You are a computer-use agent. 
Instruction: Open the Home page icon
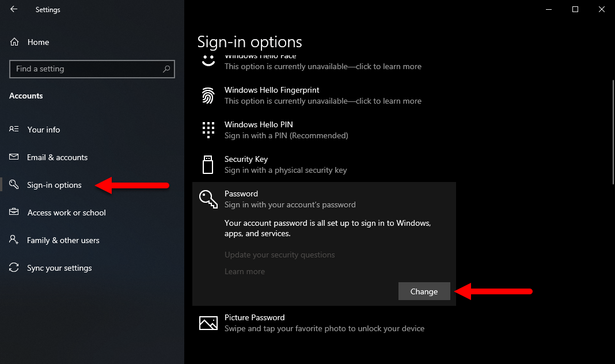[x=14, y=42]
